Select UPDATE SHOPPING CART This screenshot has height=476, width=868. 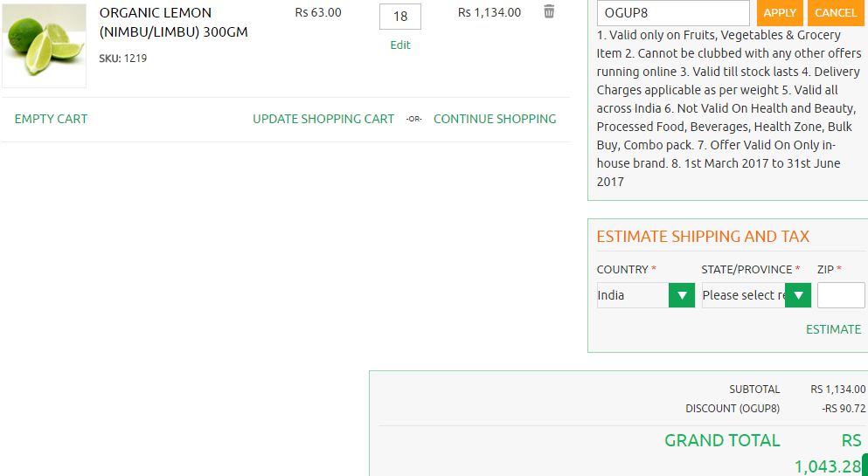click(x=323, y=119)
